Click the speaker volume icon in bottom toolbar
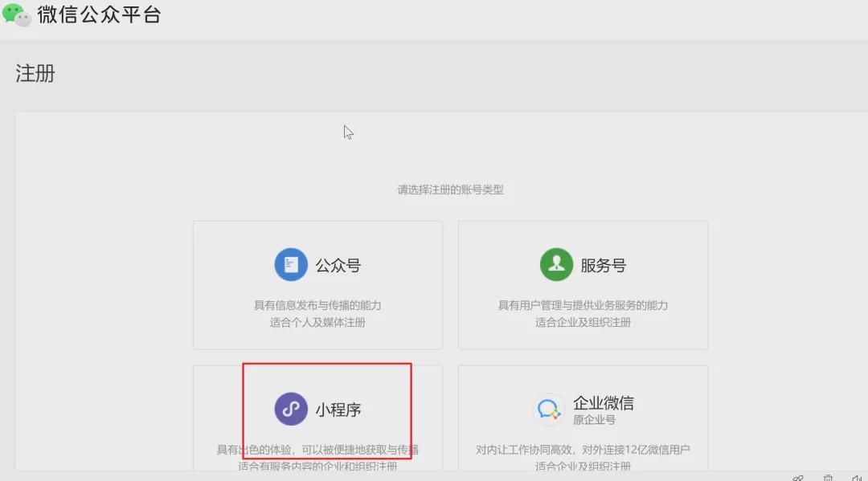This screenshot has width=868, height=481. (x=856, y=477)
